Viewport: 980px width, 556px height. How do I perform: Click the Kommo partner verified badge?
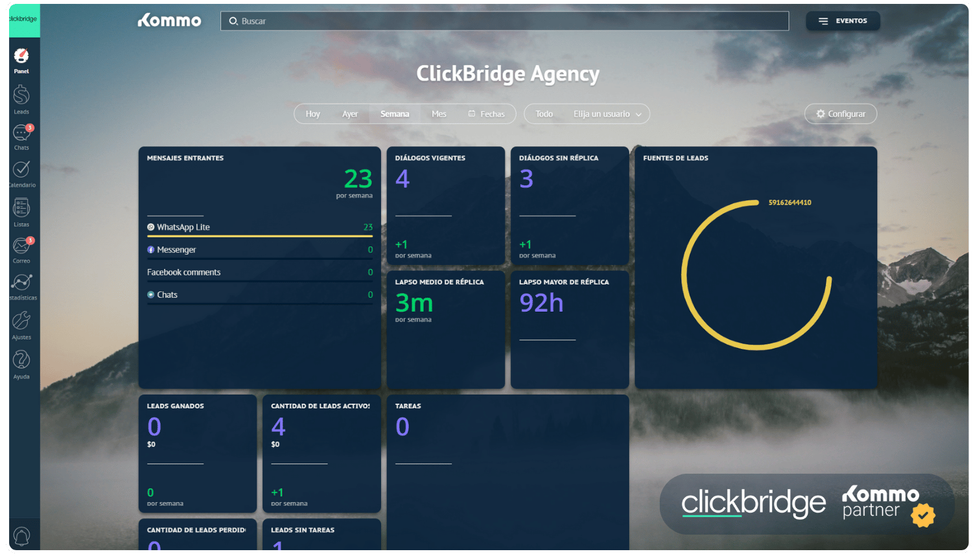tap(923, 515)
